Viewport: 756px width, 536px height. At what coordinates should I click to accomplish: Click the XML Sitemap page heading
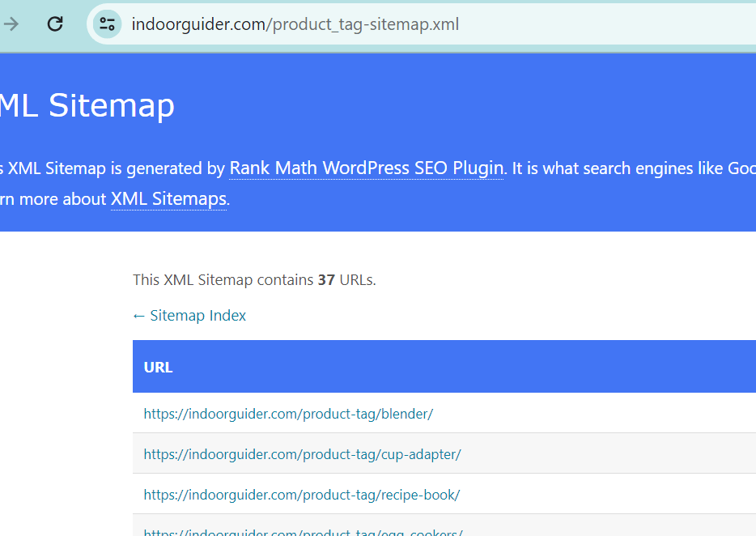(x=87, y=105)
